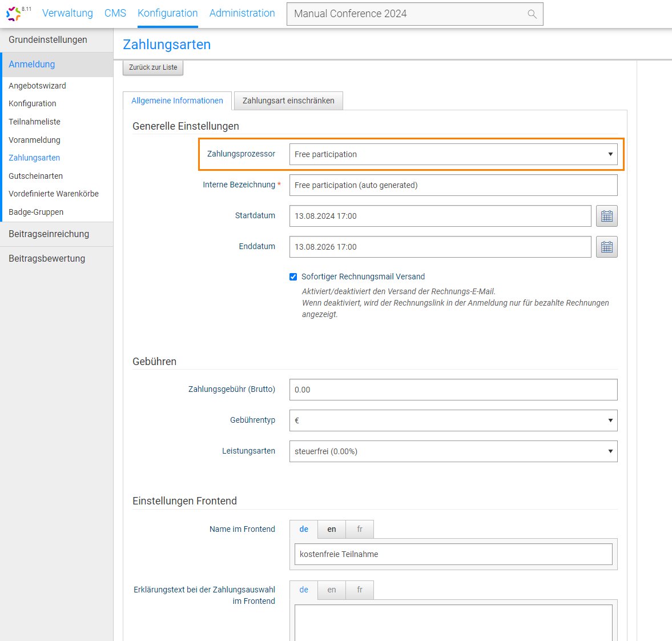672x641 pixels.
Task: Click the Interne Bezeichnung input field
Action: (x=453, y=185)
